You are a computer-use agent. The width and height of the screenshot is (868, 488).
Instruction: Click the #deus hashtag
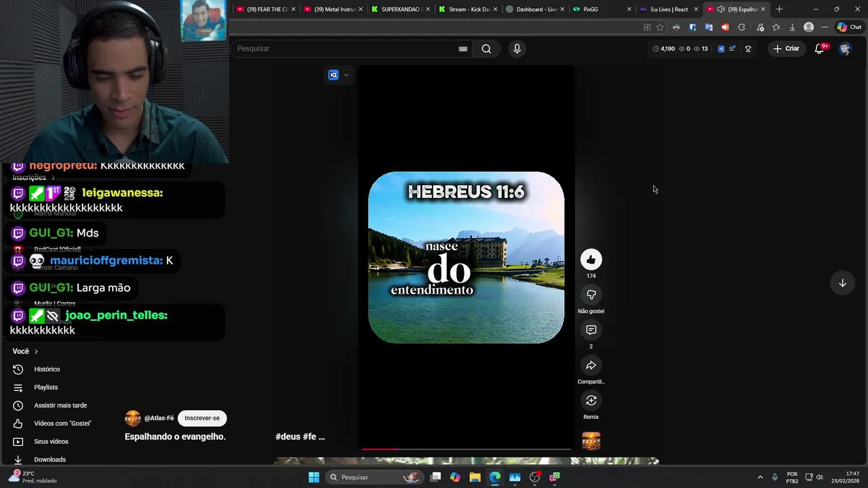[x=288, y=436]
